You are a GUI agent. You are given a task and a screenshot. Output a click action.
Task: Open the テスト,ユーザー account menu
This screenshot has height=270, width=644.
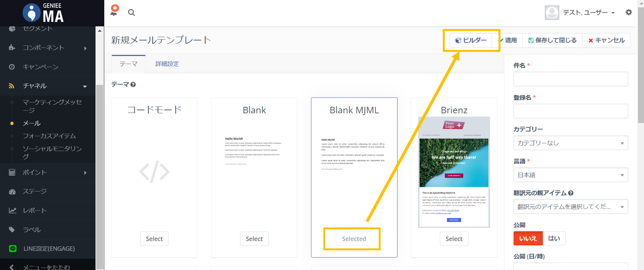pos(589,13)
